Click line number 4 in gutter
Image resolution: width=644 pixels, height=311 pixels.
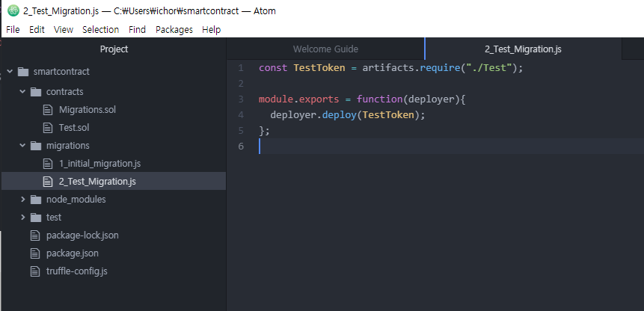(x=241, y=115)
